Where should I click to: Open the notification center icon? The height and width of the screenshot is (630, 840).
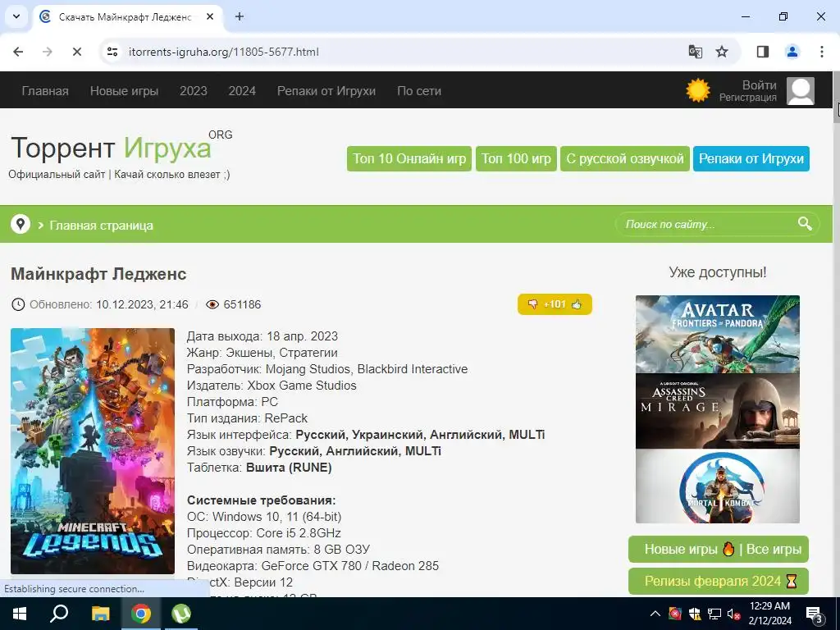[815, 614]
